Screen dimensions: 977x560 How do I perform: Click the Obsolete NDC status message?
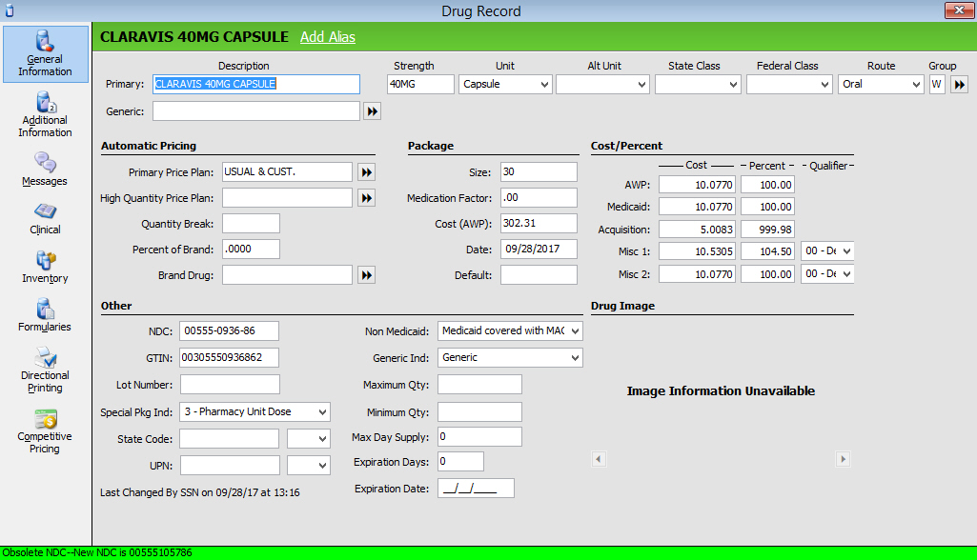97,553
